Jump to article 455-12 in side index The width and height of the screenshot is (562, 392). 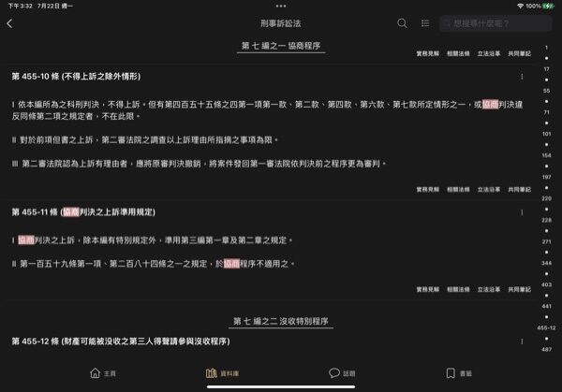click(546, 327)
